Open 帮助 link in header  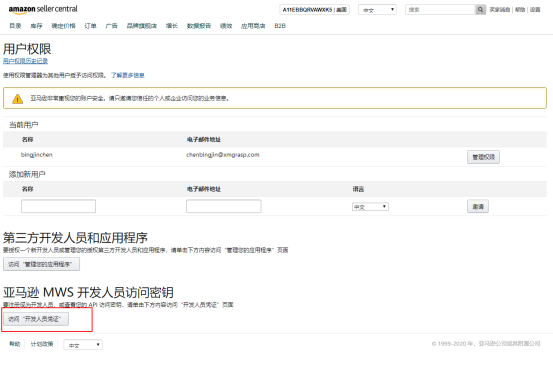[x=520, y=10]
